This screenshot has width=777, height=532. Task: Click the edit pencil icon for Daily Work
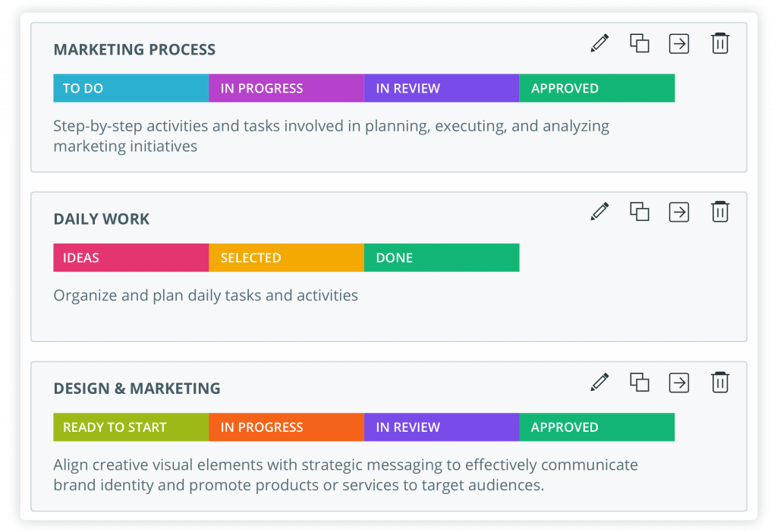pyautogui.click(x=599, y=212)
